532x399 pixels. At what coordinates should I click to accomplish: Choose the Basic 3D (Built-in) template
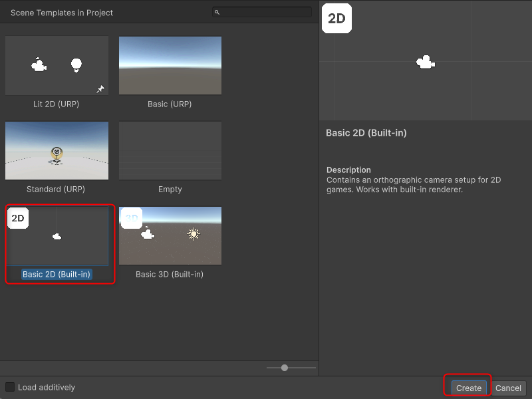tap(170, 236)
